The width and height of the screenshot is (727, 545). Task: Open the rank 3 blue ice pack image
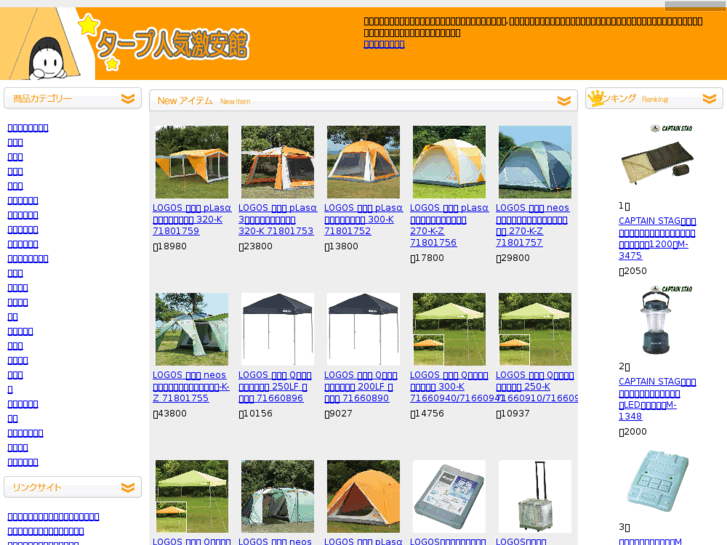[657, 481]
